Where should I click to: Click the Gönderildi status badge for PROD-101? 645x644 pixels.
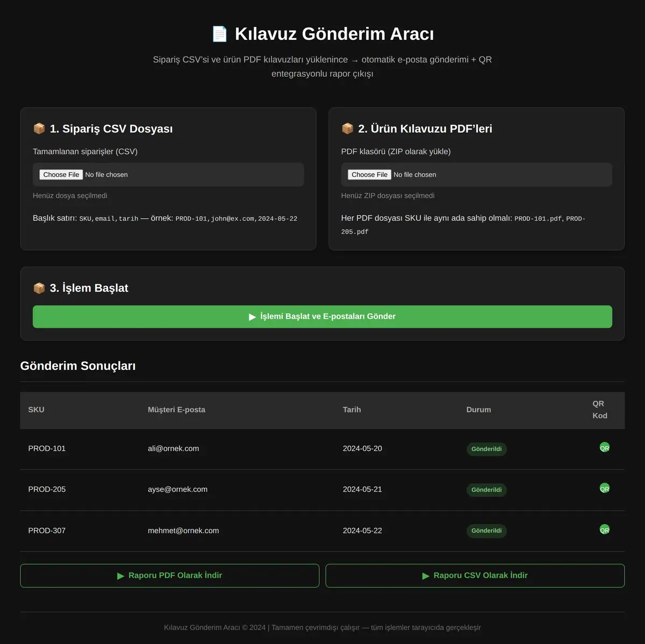click(x=486, y=449)
